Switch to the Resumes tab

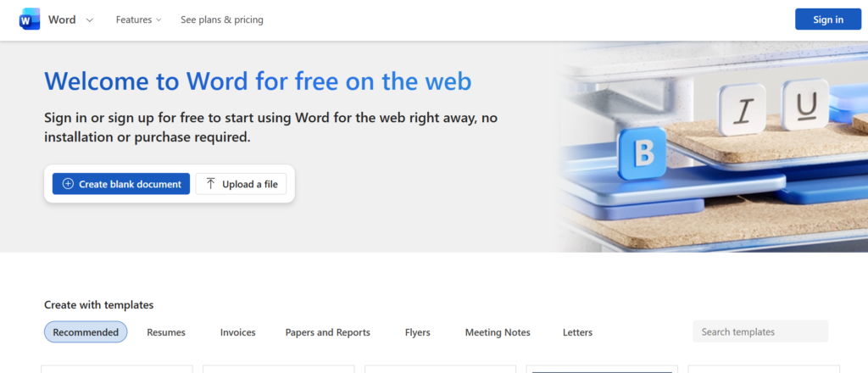click(x=165, y=332)
